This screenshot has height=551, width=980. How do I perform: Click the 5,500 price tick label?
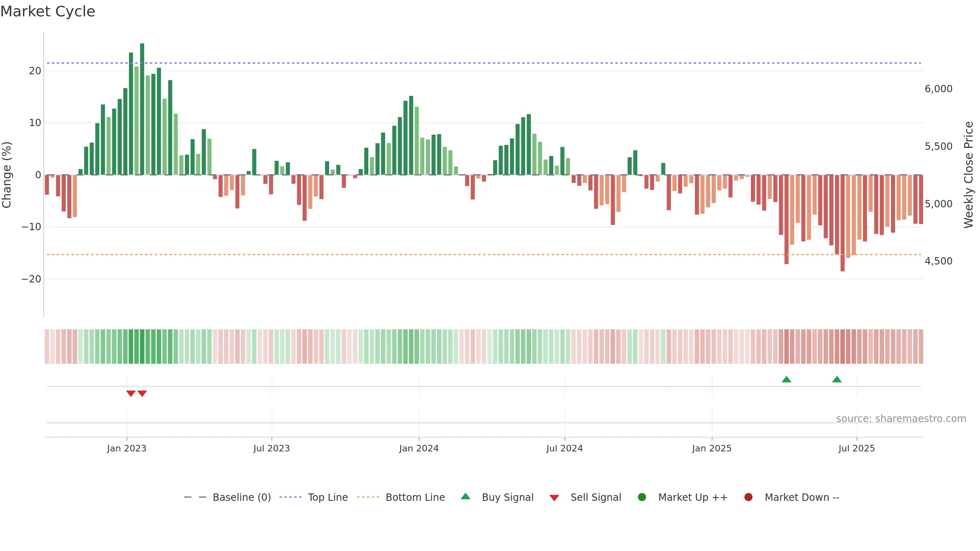tap(938, 146)
